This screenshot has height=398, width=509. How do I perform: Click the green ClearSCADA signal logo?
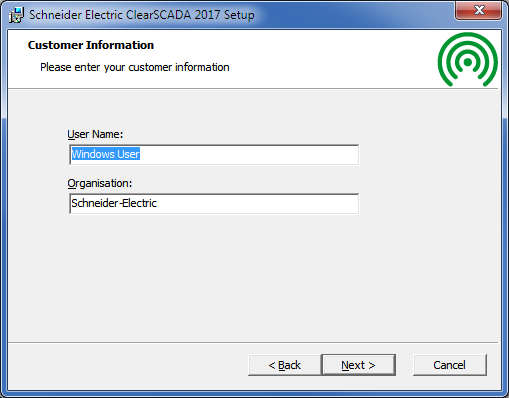(x=468, y=60)
